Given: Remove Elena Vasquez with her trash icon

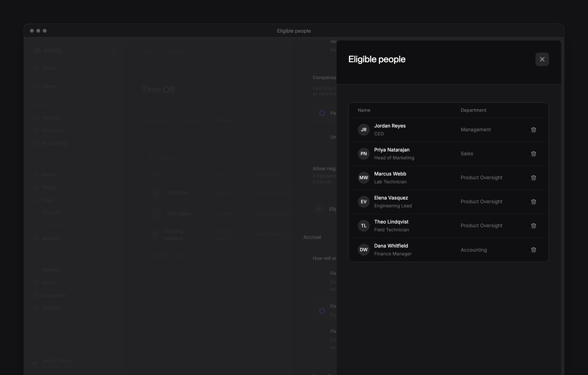Looking at the screenshot, I should tap(534, 202).
